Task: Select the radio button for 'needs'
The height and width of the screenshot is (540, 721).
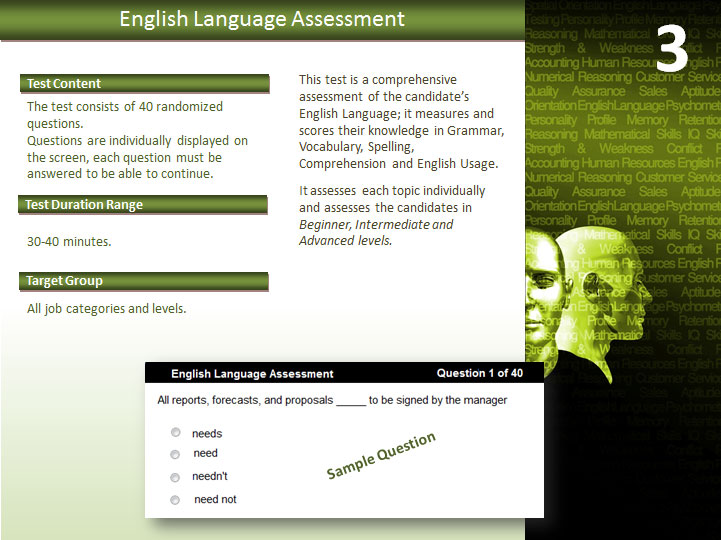Action: (x=175, y=433)
